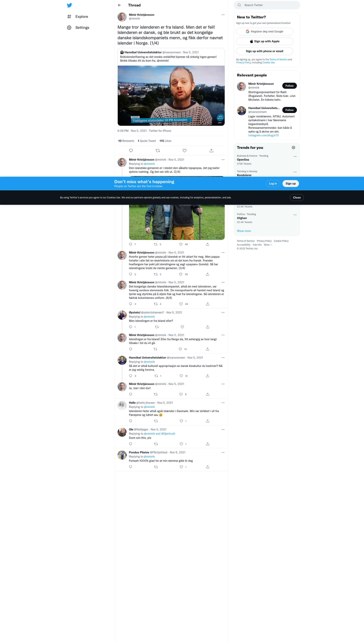The image size is (364, 643).
Task: Like the photo tweet with 49 likes
Action: tap(181, 244)
